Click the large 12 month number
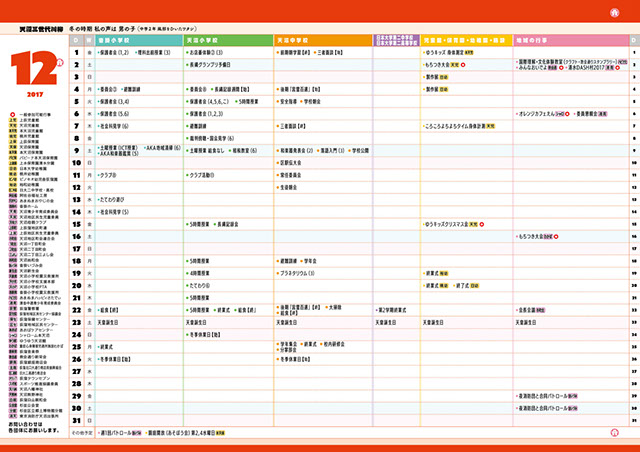The height and width of the screenshot is (452, 640). tap(33, 67)
